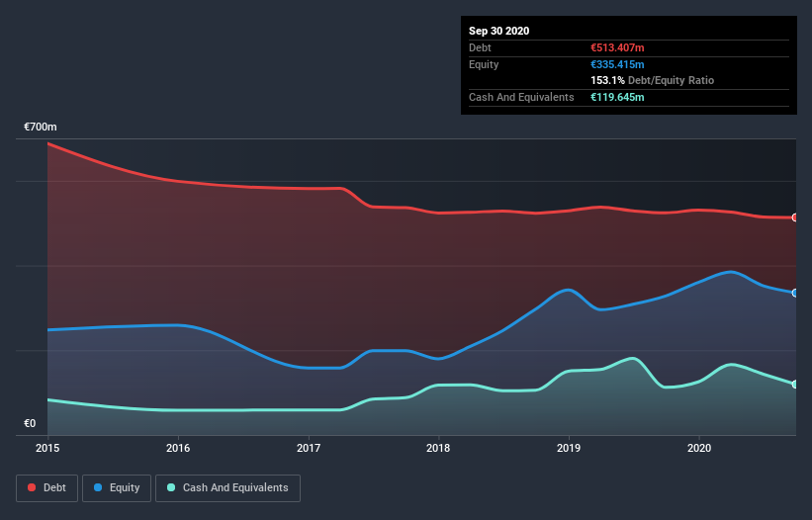Toggle the Debt legend button
The image size is (812, 520).
point(47,488)
